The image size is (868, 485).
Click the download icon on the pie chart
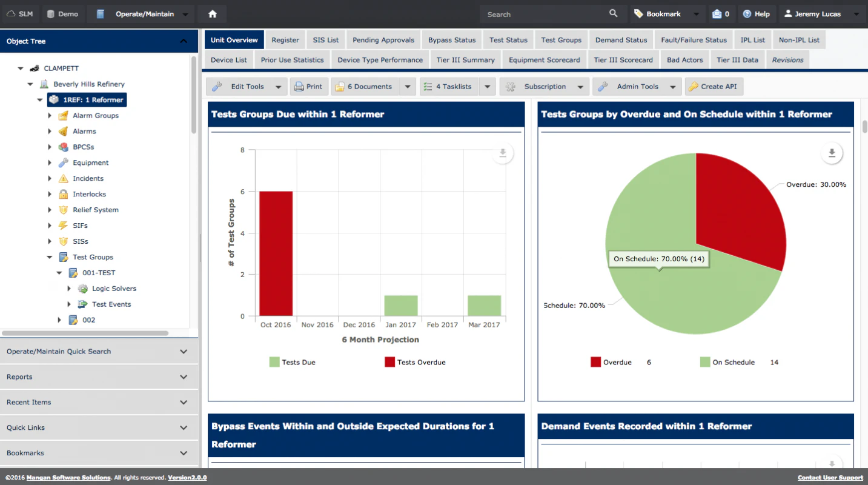point(832,153)
